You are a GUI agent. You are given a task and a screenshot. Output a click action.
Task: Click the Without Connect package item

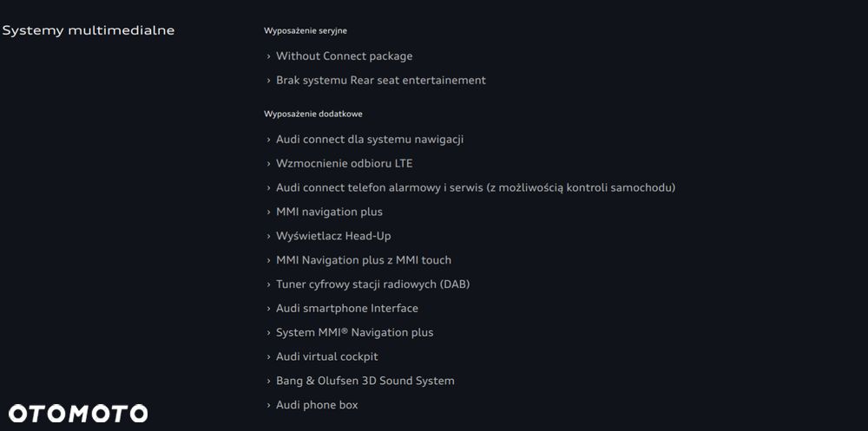(x=344, y=56)
